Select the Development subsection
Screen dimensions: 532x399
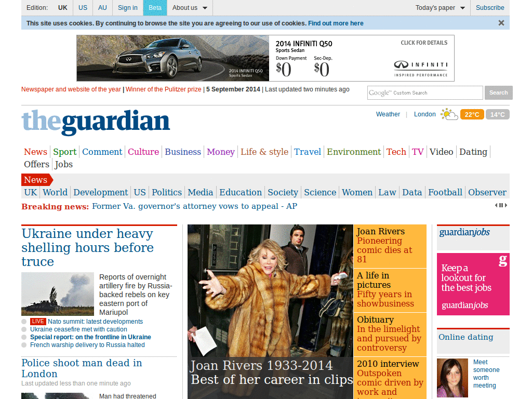point(101,192)
